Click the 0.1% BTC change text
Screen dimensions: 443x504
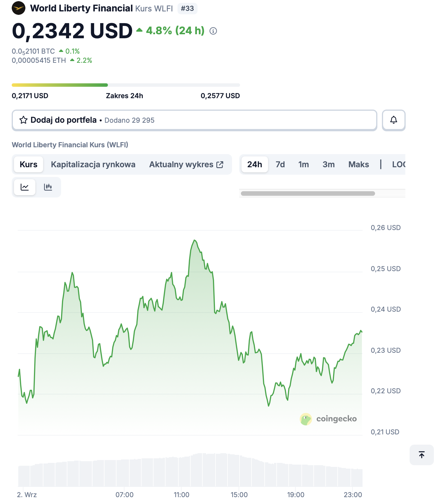click(x=73, y=51)
